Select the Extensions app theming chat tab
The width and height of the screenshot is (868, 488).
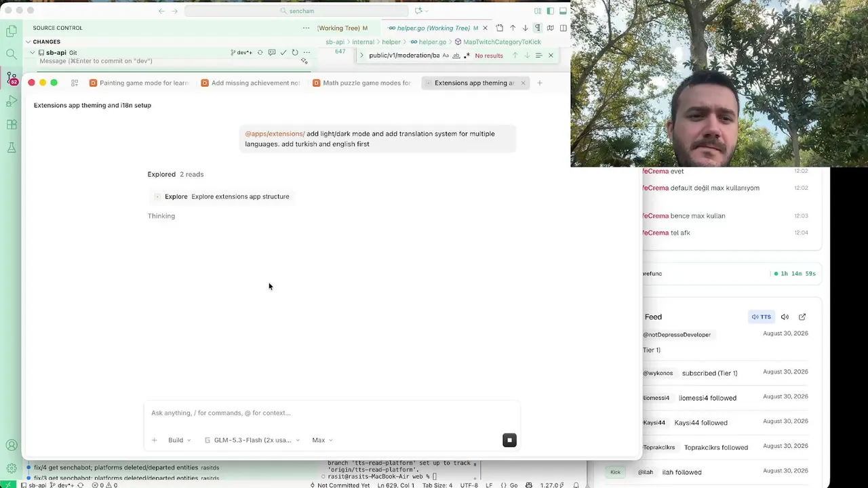[475, 83]
